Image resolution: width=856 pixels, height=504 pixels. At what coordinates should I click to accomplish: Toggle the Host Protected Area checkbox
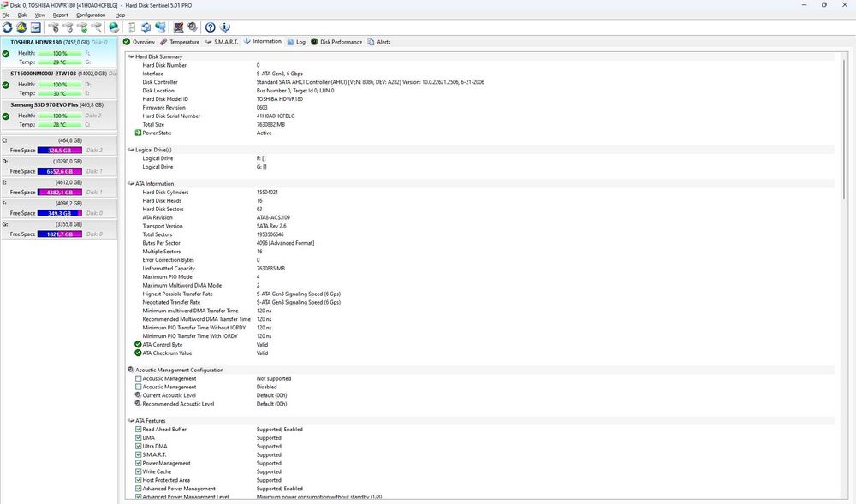point(138,480)
